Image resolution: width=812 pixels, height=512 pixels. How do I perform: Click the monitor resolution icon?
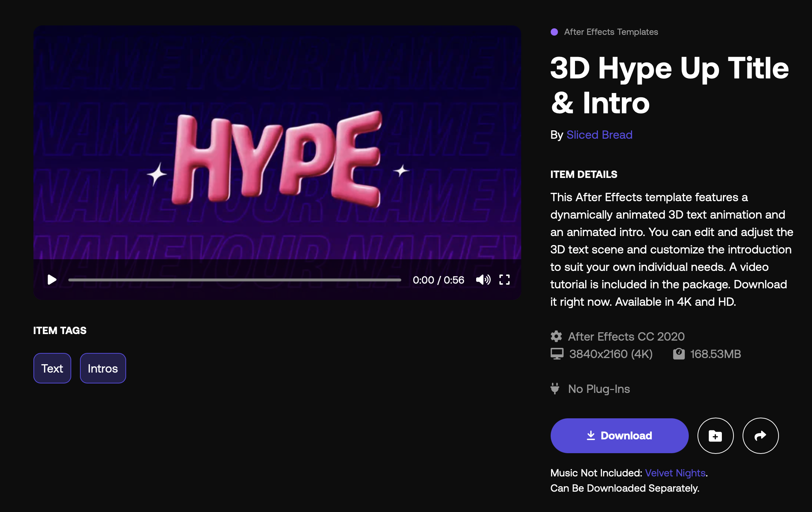coord(557,354)
